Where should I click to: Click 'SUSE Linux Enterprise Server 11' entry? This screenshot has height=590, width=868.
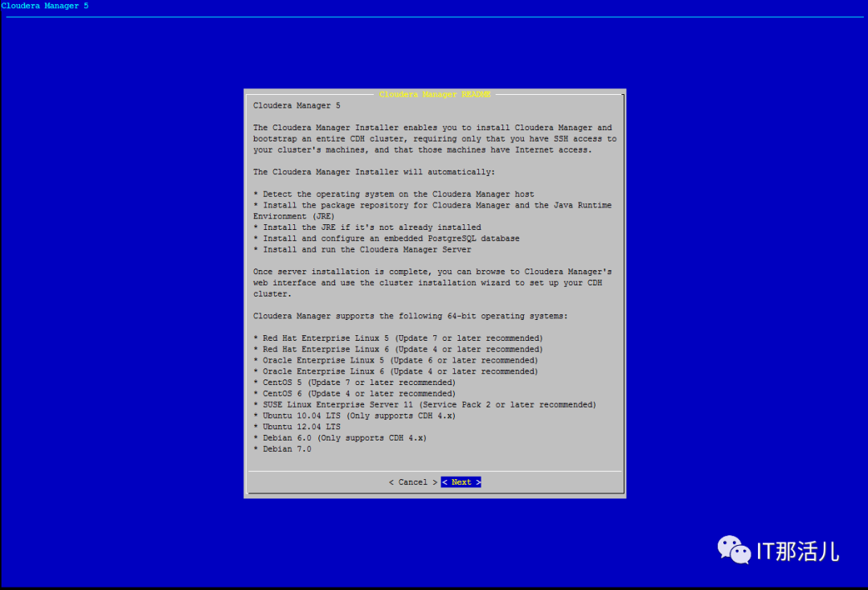pos(424,404)
